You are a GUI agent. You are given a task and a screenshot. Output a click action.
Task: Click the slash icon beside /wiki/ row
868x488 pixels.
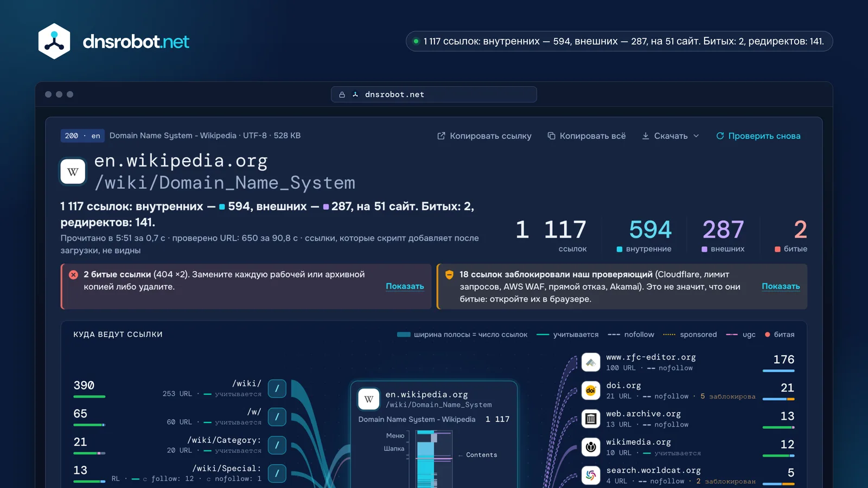point(277,388)
